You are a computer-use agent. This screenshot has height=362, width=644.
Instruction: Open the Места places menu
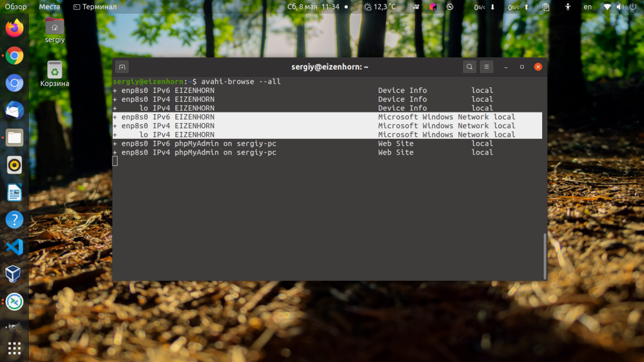point(49,6)
